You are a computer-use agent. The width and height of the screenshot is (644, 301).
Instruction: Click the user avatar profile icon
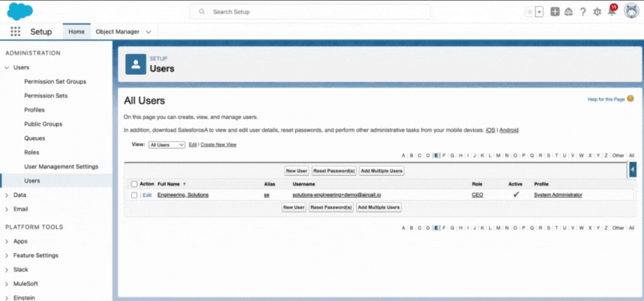click(631, 11)
